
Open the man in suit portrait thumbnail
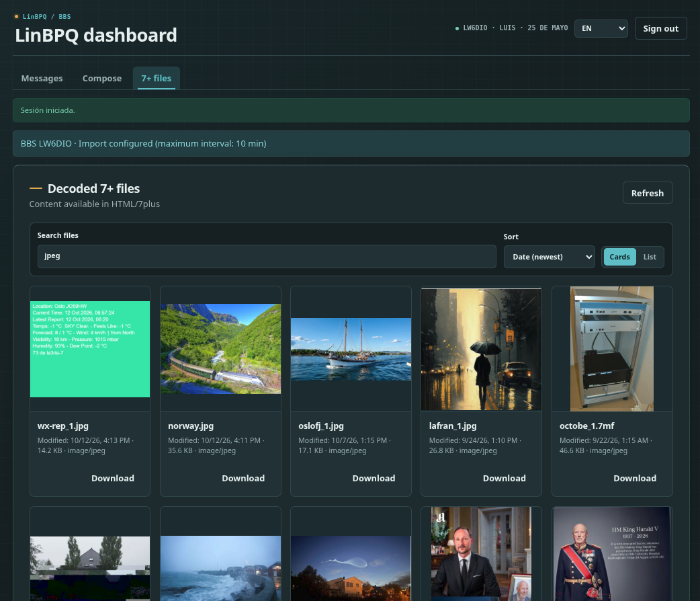[481, 554]
